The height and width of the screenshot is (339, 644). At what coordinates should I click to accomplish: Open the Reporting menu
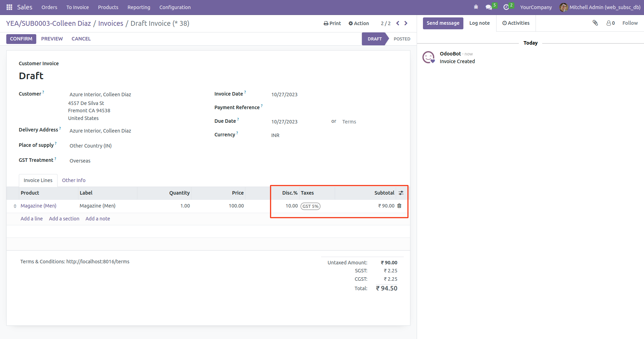[x=139, y=7]
